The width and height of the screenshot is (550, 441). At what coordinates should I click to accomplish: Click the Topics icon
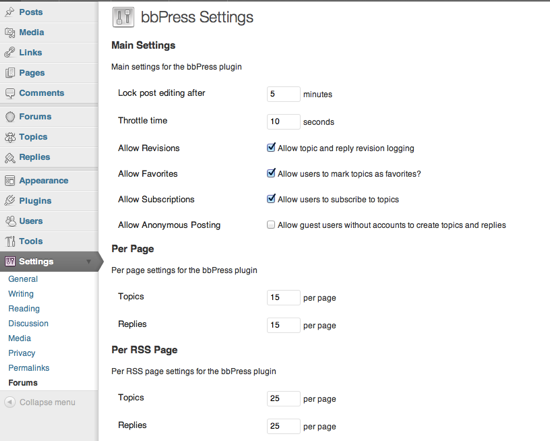pos(10,137)
